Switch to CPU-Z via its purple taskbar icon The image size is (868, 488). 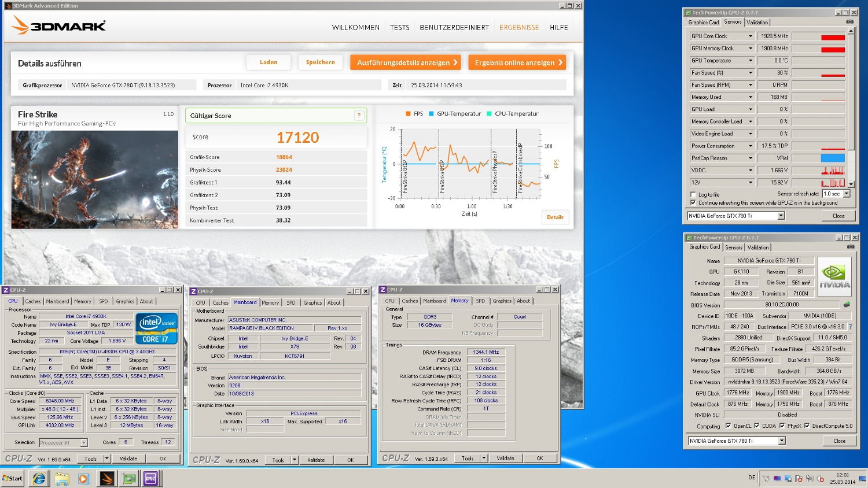point(151,478)
